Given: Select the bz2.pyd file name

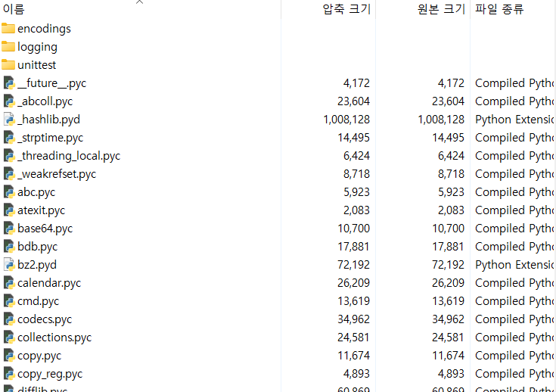Looking at the screenshot, I should pyautogui.click(x=37, y=265).
